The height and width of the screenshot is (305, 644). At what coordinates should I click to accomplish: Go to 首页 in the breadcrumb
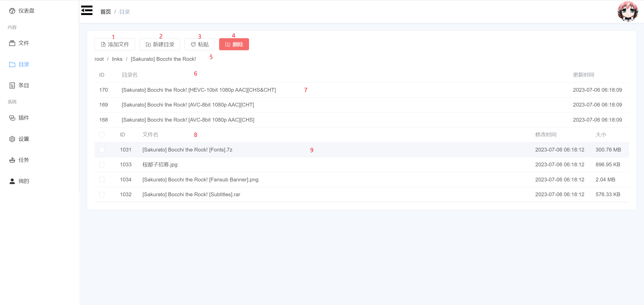(x=105, y=12)
